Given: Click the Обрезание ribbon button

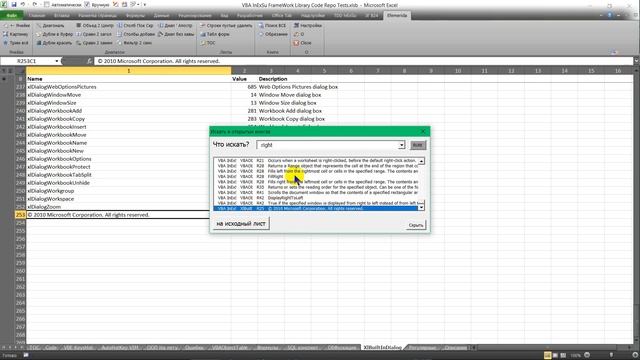Looking at the screenshot, I should click(x=273, y=34).
